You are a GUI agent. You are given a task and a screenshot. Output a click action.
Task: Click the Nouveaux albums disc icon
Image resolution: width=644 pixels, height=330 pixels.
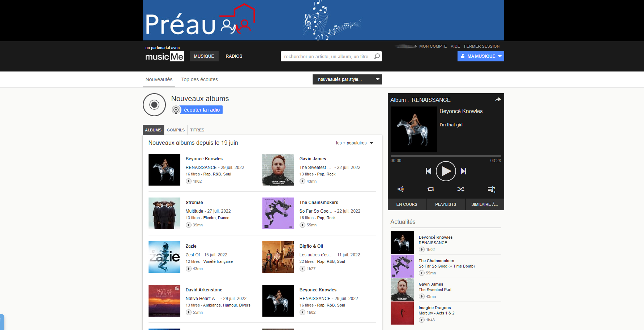154,105
